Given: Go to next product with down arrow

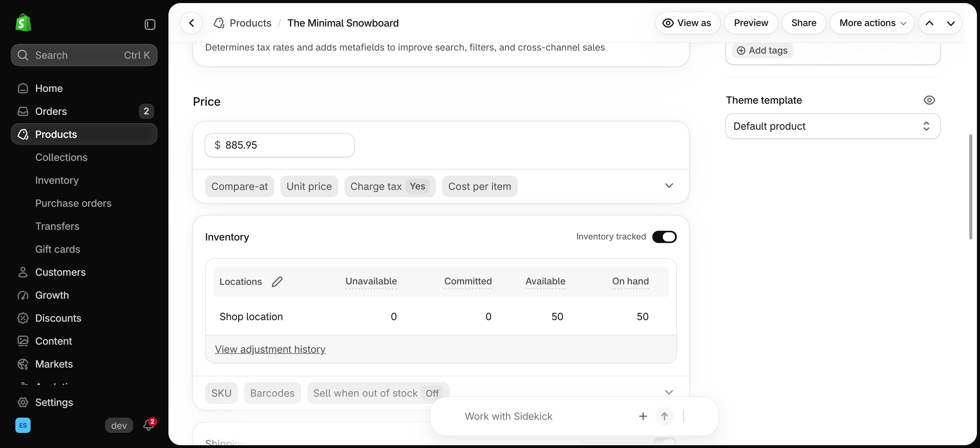Looking at the screenshot, I should coord(951,23).
